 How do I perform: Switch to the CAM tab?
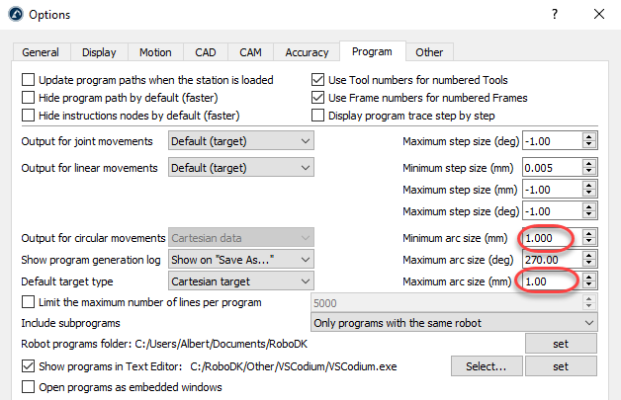coord(252,52)
